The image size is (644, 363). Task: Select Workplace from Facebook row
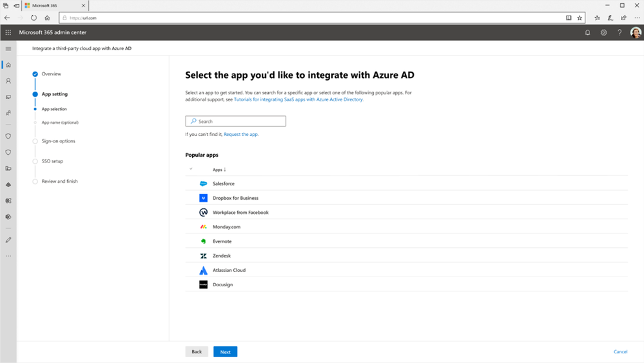point(407,212)
